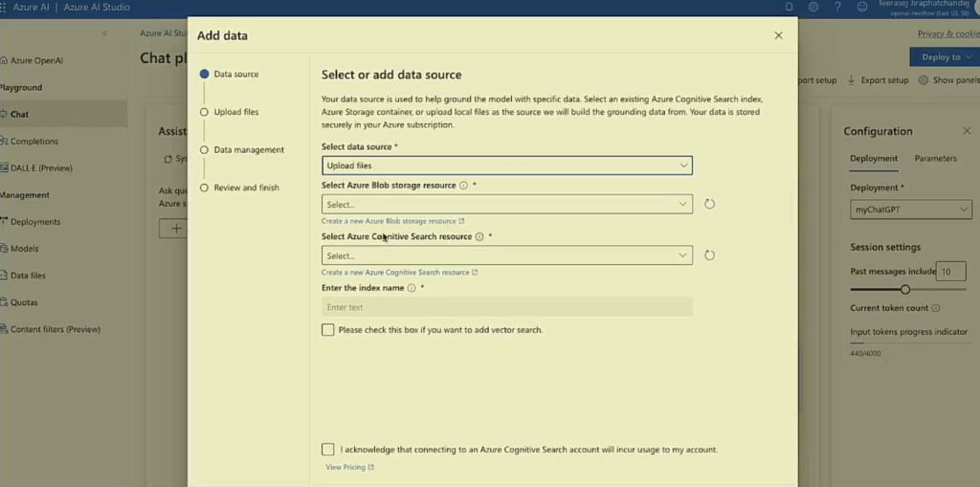The height and width of the screenshot is (487, 980).
Task: Select the Upload files wizard step
Action: pos(230,112)
